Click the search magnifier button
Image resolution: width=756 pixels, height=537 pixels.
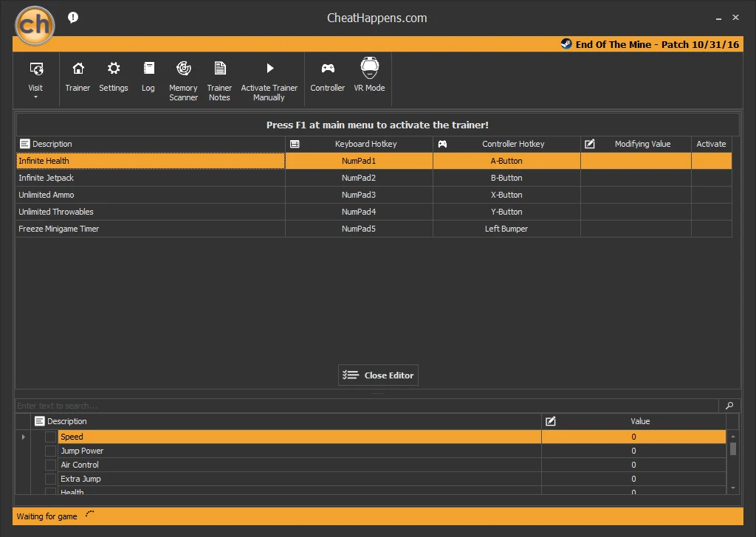(x=729, y=406)
